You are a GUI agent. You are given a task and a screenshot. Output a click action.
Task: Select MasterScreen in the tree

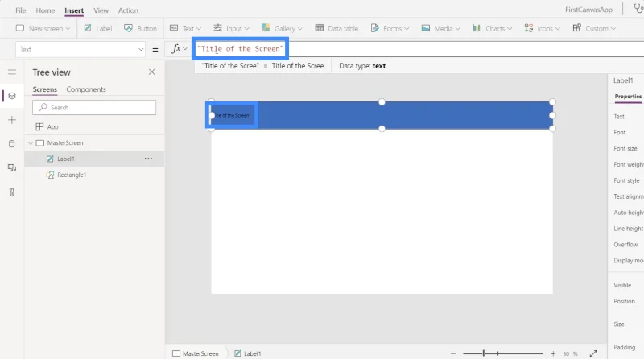65,143
